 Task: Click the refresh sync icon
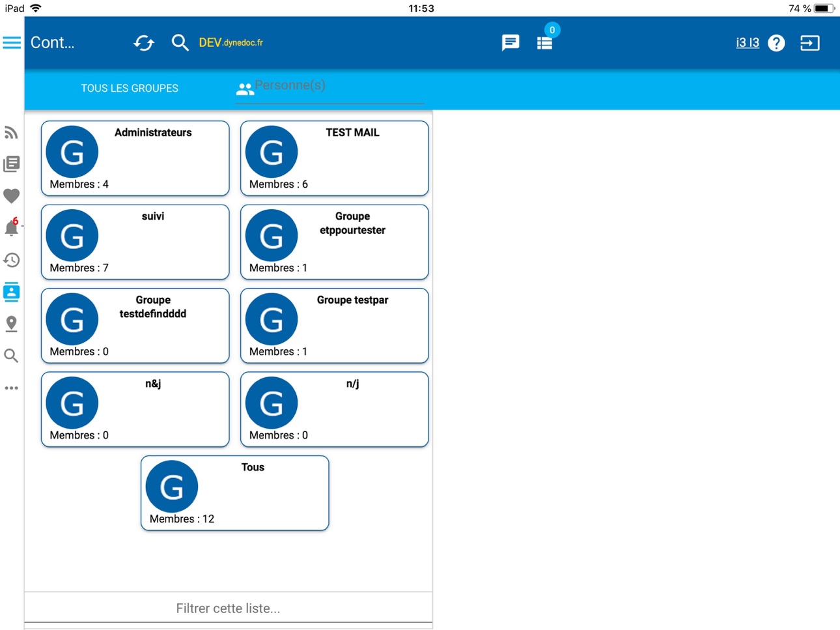click(144, 43)
